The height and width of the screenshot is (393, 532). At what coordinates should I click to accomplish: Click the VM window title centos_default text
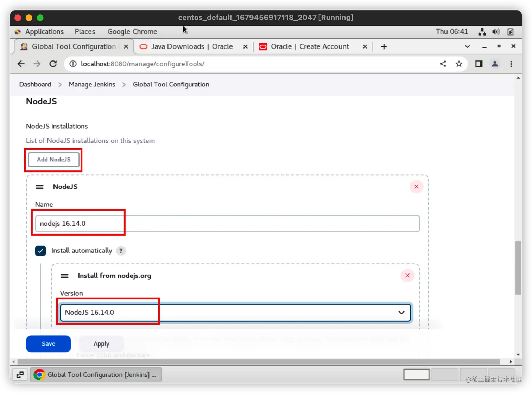coord(266,18)
